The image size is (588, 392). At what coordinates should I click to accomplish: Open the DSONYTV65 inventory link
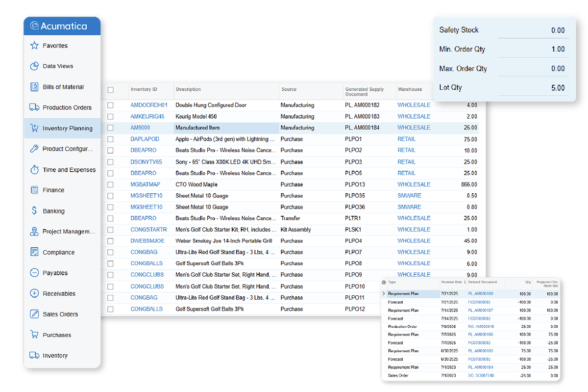point(146,162)
